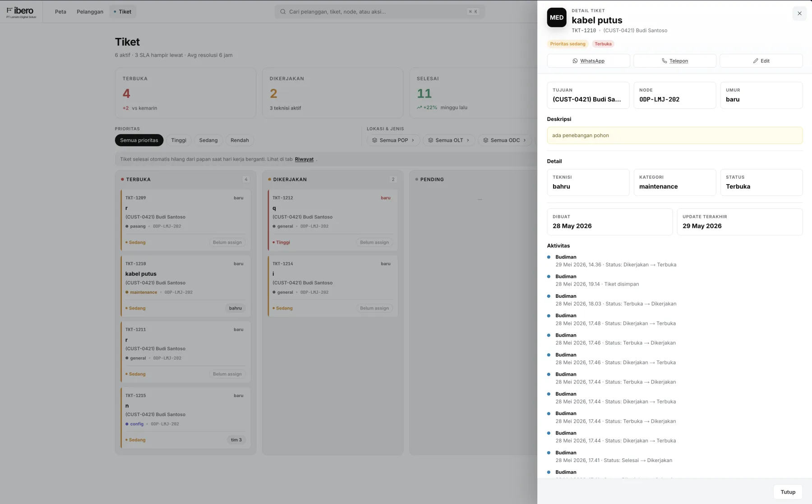The height and width of the screenshot is (504, 812).
Task: Open the Semua OLT dropdown chevron
Action: click(468, 140)
